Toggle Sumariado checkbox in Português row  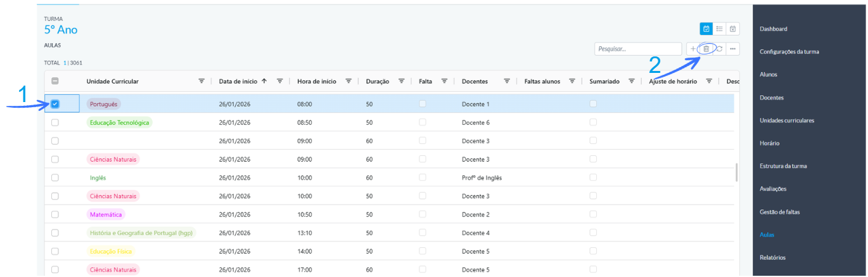tap(593, 103)
